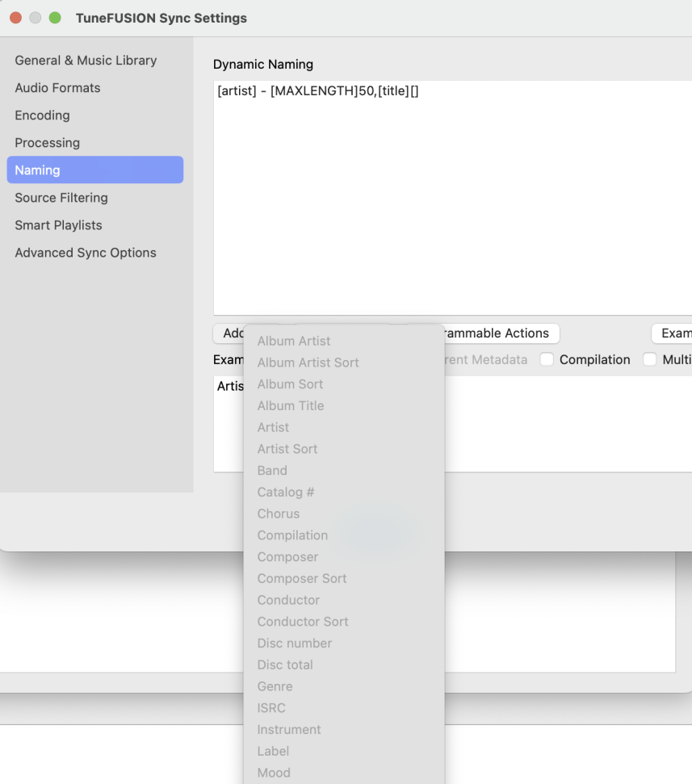The image size is (692, 784).
Task: Choose Catalog # menu entry
Action: pyautogui.click(x=344, y=492)
